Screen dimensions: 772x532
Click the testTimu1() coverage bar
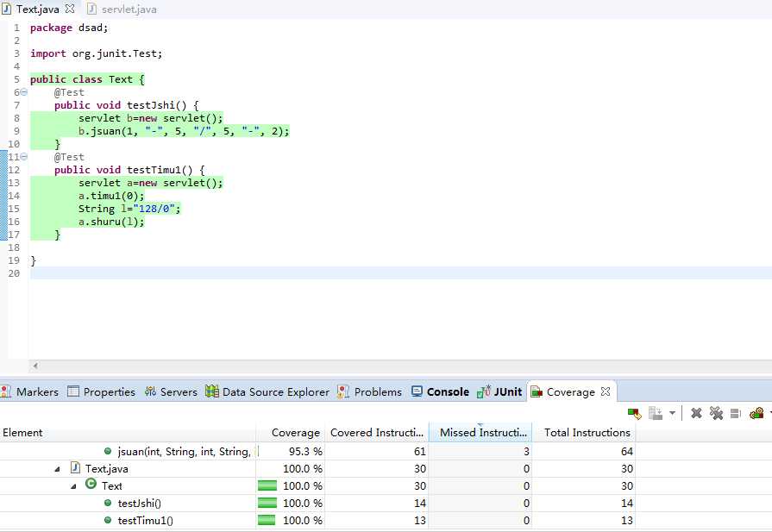click(267, 520)
